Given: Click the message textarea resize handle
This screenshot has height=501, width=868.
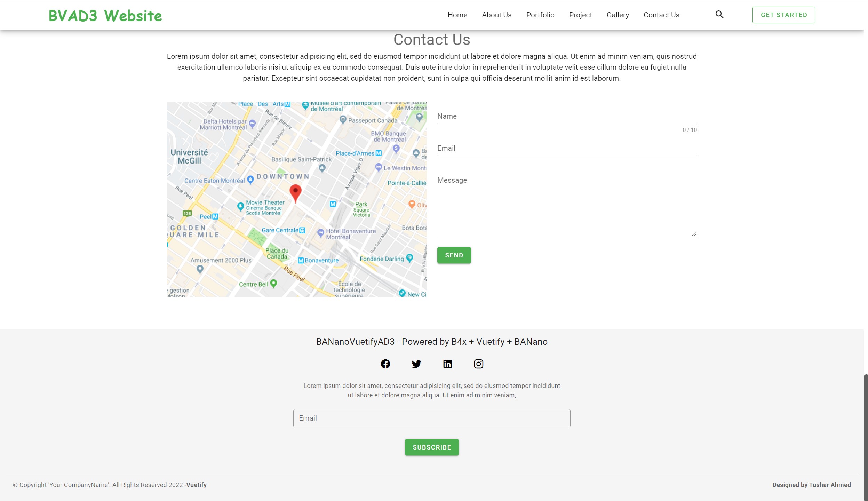Looking at the screenshot, I should coord(693,234).
